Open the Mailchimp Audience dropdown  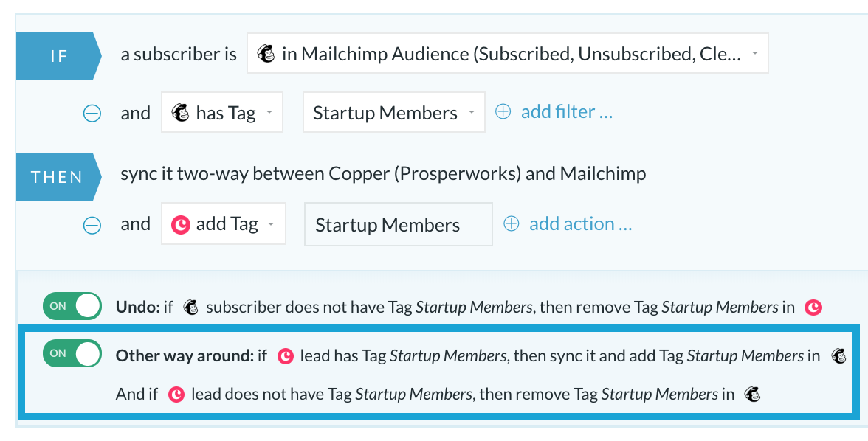[508, 54]
